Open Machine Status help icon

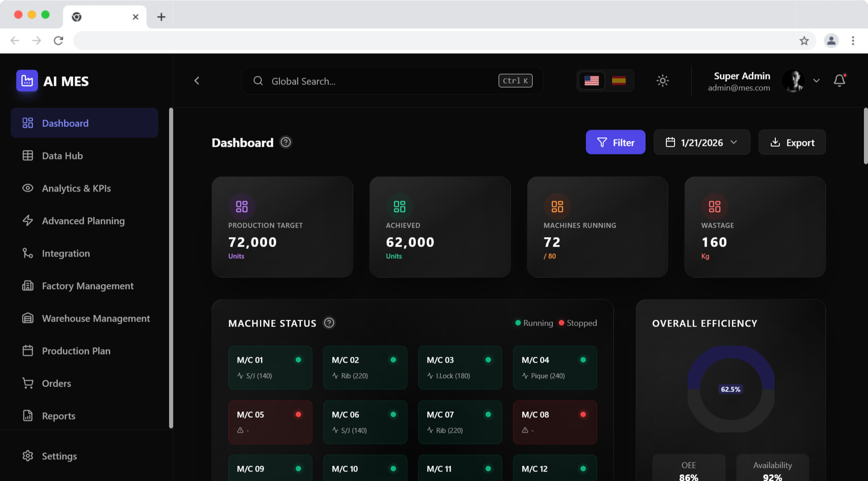pos(329,323)
